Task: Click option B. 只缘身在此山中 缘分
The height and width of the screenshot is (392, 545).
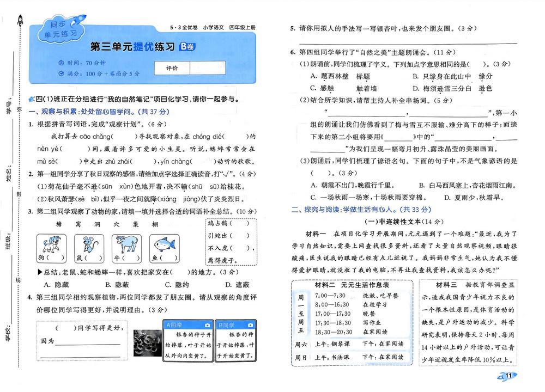Action: coord(452,76)
